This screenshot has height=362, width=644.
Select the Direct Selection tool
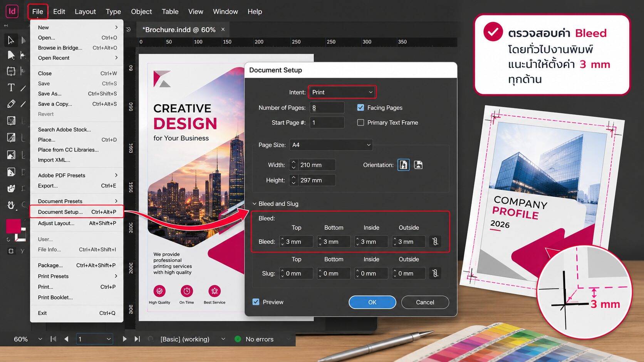tap(11, 55)
